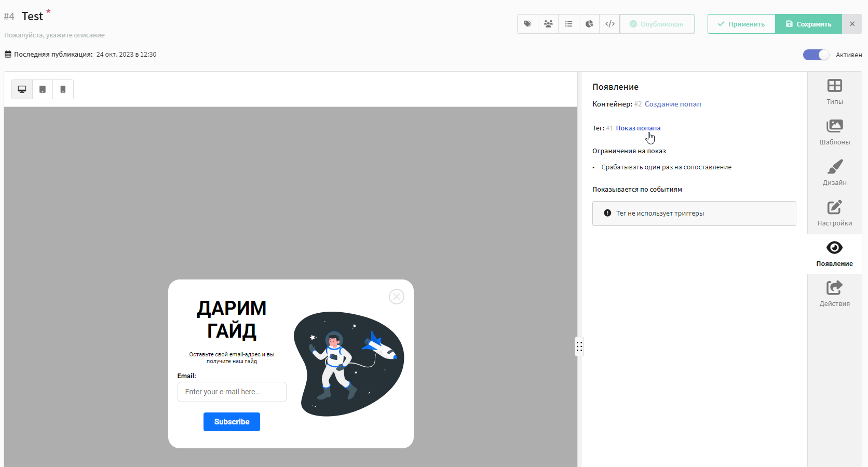The width and height of the screenshot is (868, 467).
Task: Open the pie chart statistics icon
Action: pos(589,24)
